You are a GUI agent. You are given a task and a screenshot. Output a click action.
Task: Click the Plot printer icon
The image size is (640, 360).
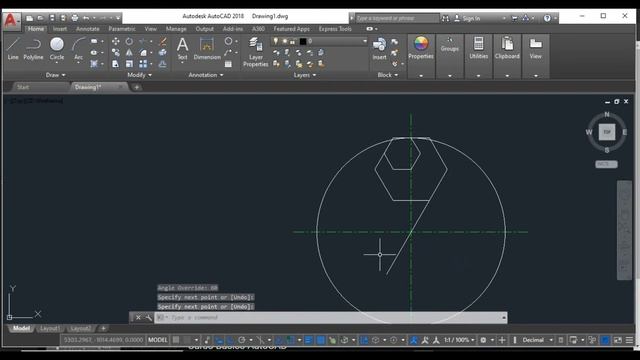tap(75, 18)
